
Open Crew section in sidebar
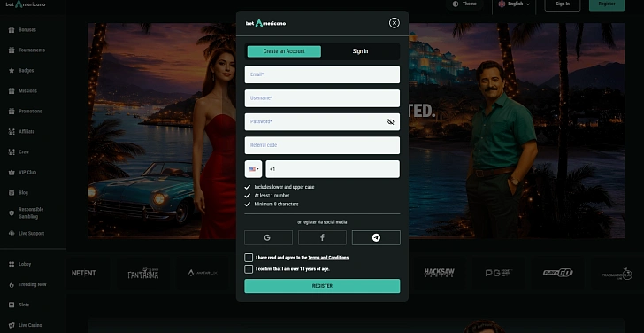(x=19, y=152)
